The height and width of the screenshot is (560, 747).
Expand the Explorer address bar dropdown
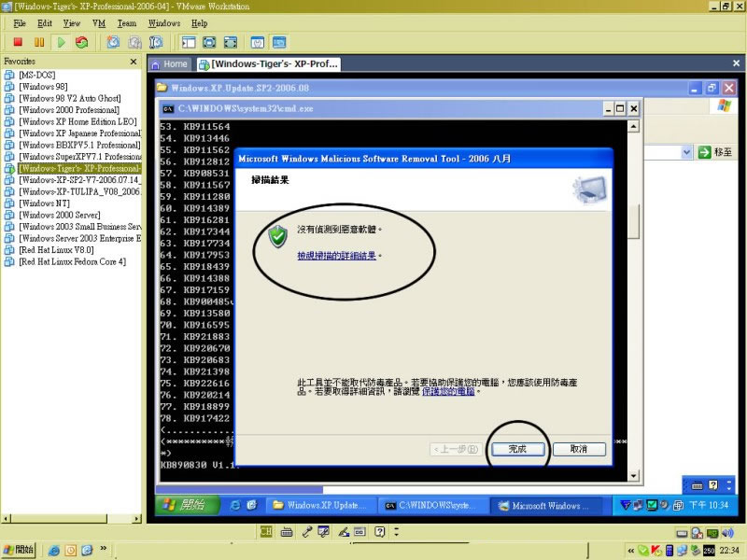(x=686, y=152)
